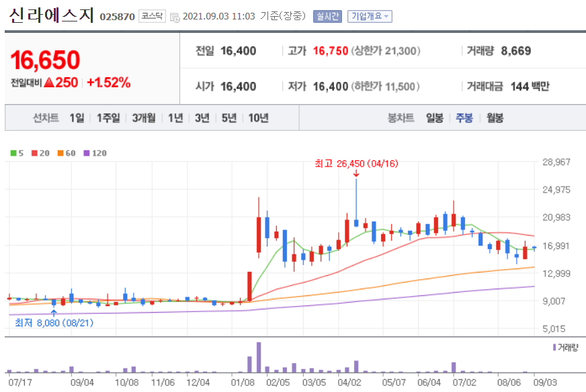Open the 기업개요 dropdown
Image resolution: width=586 pixels, height=392 pixels.
click(369, 17)
